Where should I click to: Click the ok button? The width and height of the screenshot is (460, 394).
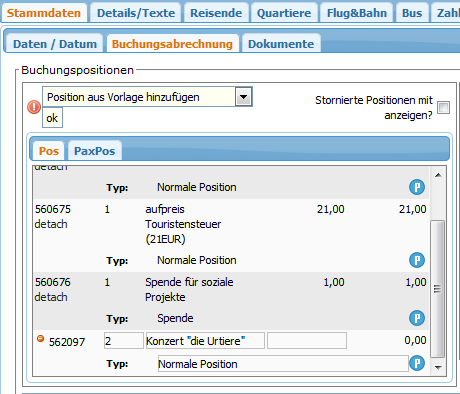coord(52,118)
